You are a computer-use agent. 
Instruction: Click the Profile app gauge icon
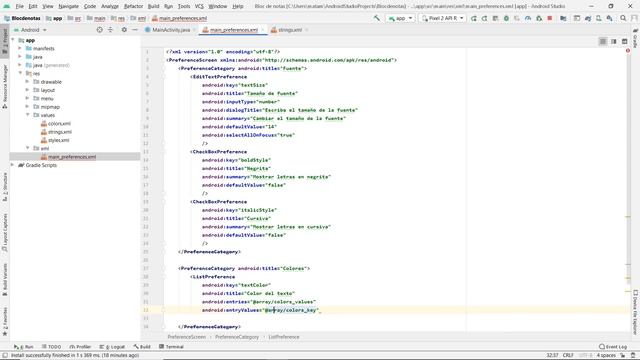pos(528,18)
